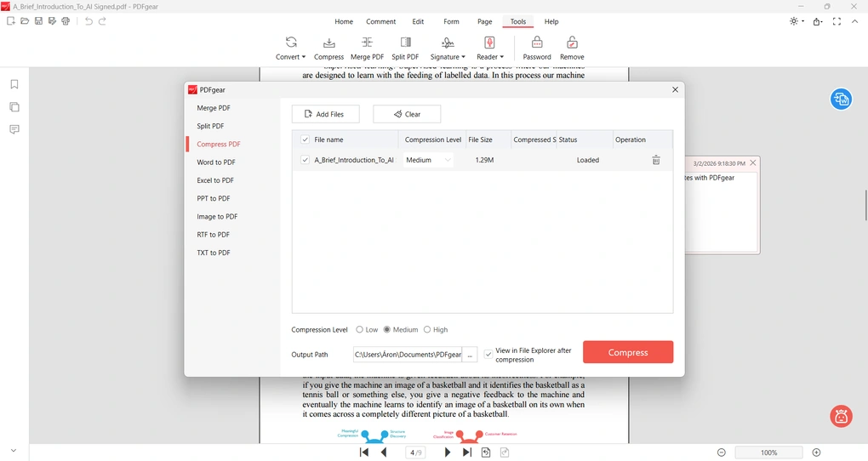Select High compression level radio button

click(427, 330)
